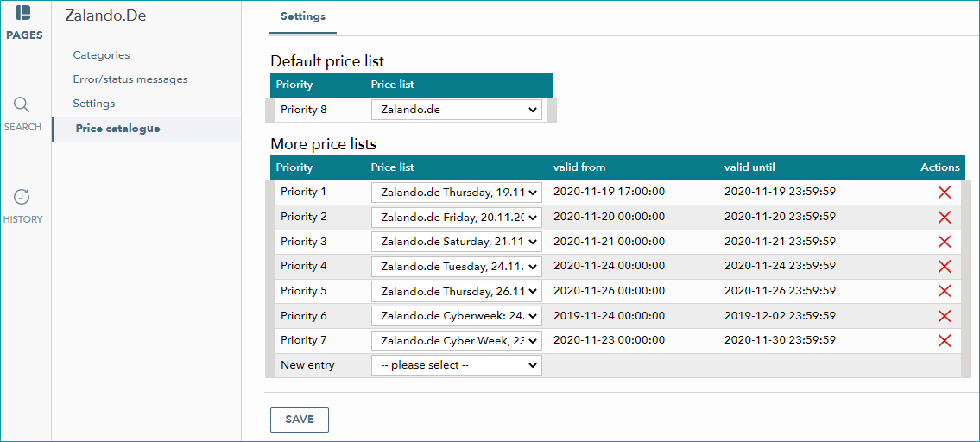Click valid from 2020-11-19 17:00:00

[609, 192]
